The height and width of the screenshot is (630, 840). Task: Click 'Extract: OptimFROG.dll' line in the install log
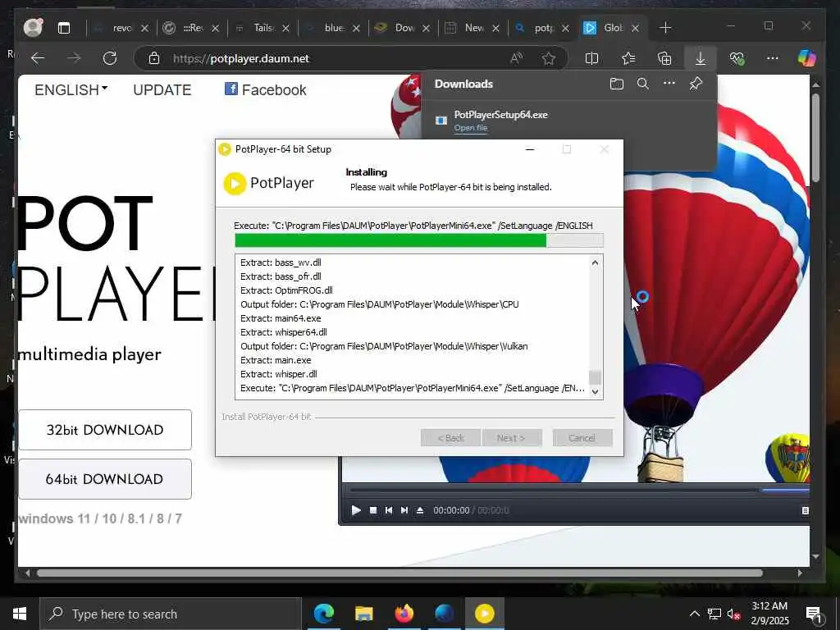[x=286, y=290]
